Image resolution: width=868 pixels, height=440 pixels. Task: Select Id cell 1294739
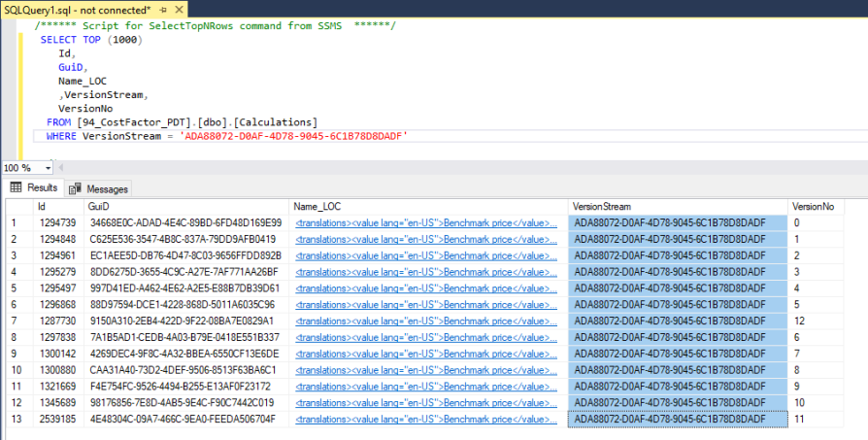point(58,223)
